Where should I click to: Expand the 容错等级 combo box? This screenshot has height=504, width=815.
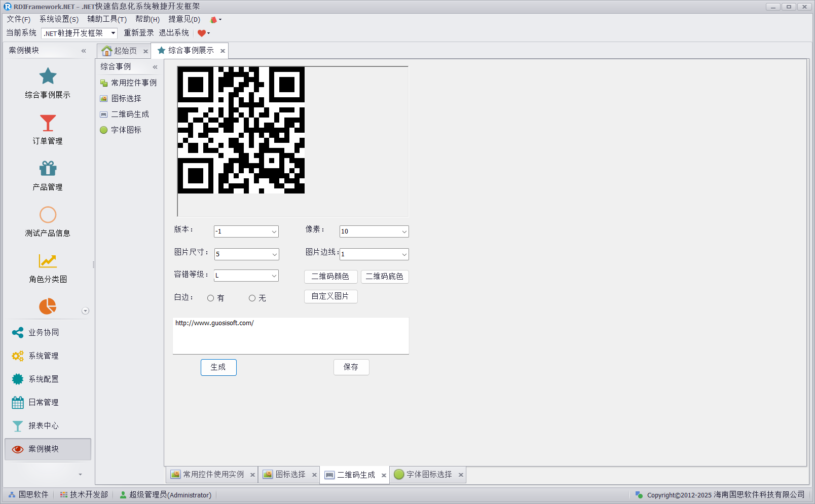click(x=274, y=276)
